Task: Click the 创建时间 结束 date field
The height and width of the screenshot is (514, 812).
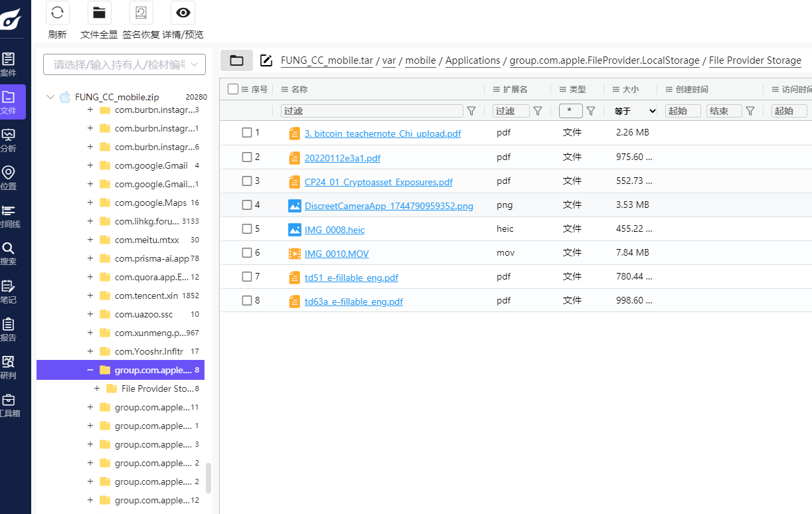Action: (724, 111)
